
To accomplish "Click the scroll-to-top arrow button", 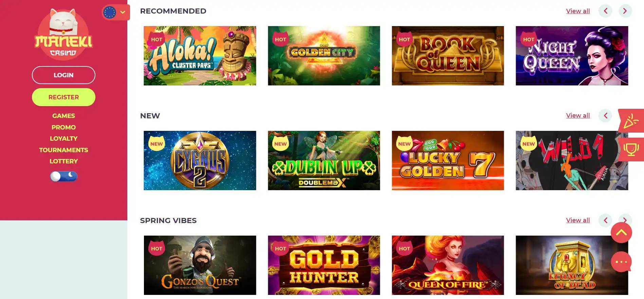I will (x=621, y=233).
